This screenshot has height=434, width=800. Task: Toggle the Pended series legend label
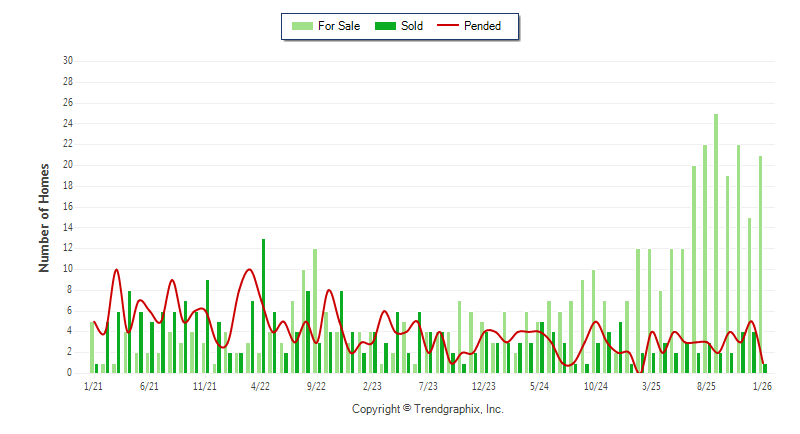pos(483,26)
